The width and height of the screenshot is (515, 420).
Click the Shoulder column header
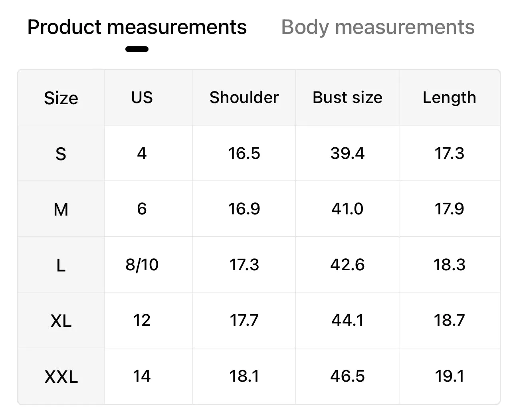(244, 98)
